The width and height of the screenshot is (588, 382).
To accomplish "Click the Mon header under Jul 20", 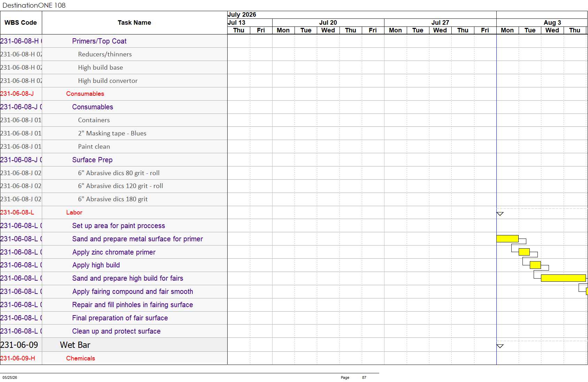I will pos(283,30).
